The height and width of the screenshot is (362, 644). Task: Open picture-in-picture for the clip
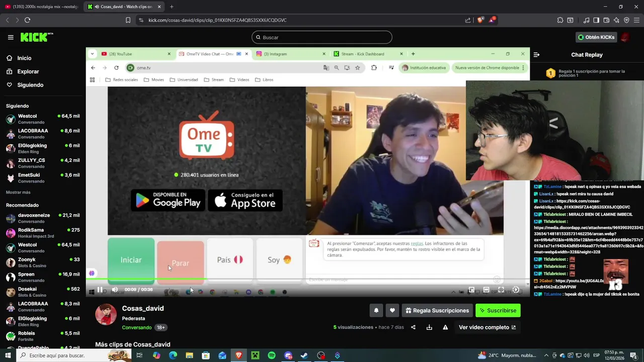[471, 290]
